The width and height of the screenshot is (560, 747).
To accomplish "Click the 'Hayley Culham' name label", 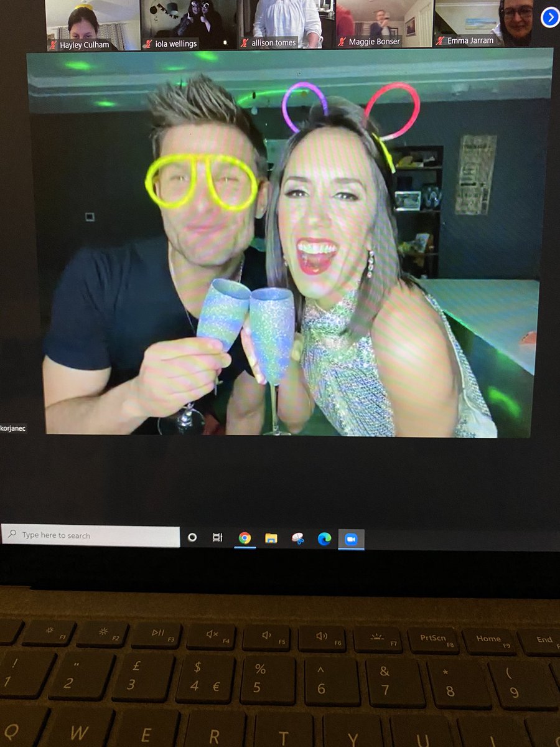I will (x=84, y=45).
